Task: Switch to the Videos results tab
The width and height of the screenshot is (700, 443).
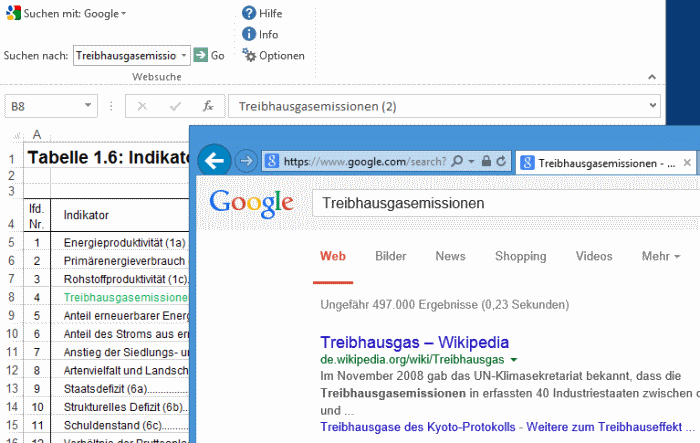Action: point(594,256)
